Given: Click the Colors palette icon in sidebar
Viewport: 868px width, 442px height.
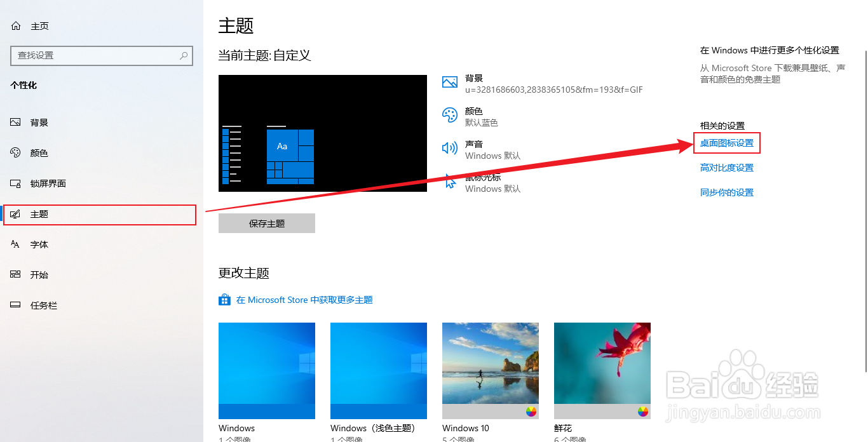Looking at the screenshot, I should (x=16, y=153).
